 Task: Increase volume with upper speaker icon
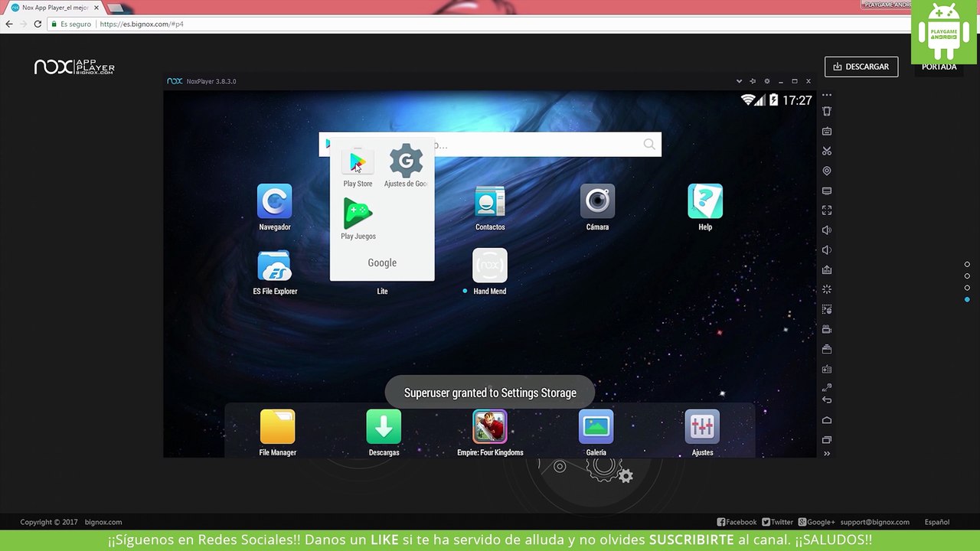click(x=827, y=230)
